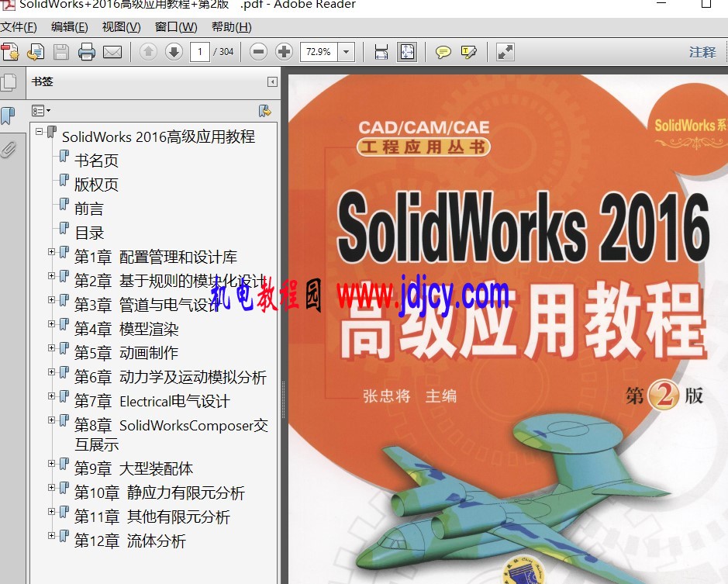Print the document with printer icon
Screen dimensions: 728x584
[x=86, y=51]
